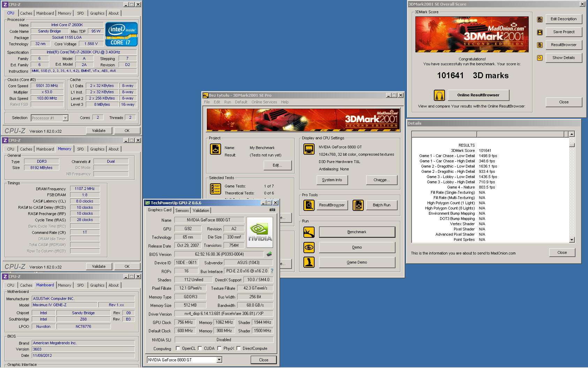Click the Edit Description icon in score window
Screen dimensions: 588x368
pyautogui.click(x=540, y=20)
